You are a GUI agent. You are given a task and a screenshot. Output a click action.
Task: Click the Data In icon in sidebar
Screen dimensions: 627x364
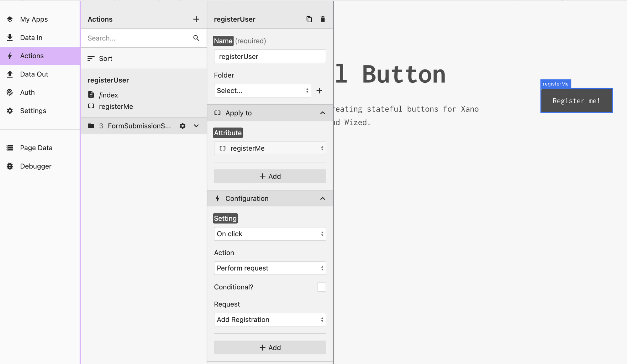click(x=10, y=37)
